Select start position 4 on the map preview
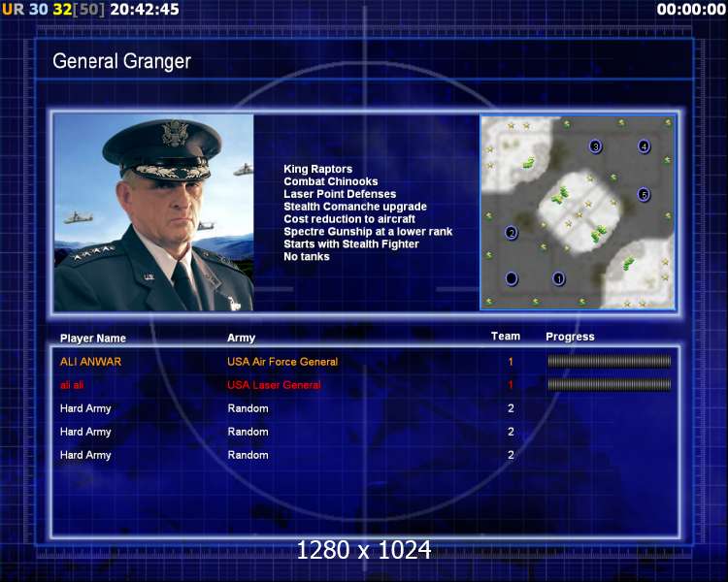This screenshot has height=582, width=728. point(644,146)
